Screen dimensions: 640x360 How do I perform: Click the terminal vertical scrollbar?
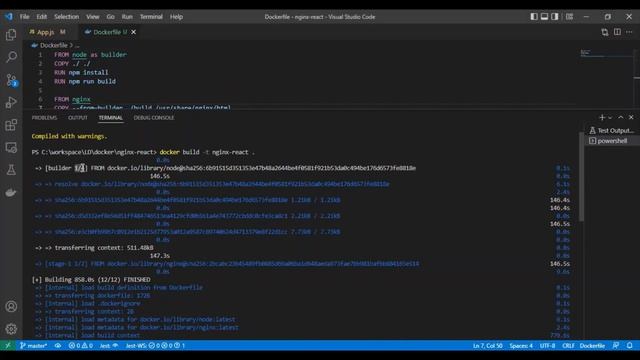coord(581,178)
